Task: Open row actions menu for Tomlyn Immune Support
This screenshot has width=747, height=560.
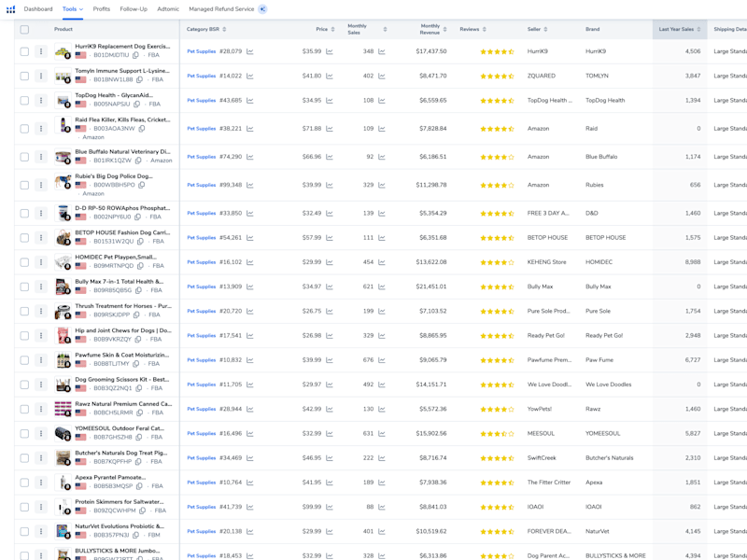Action: (x=41, y=76)
